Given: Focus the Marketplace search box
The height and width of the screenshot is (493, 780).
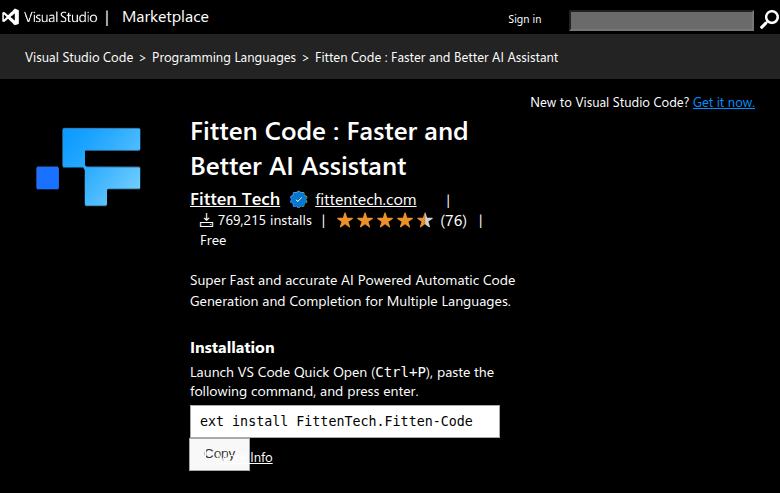Looking at the screenshot, I should (x=661, y=21).
